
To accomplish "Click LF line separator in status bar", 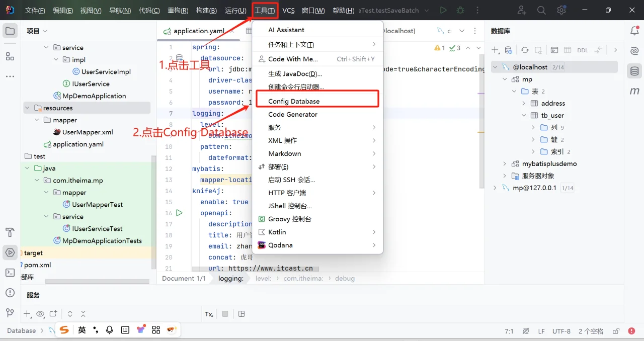I will [x=541, y=331].
